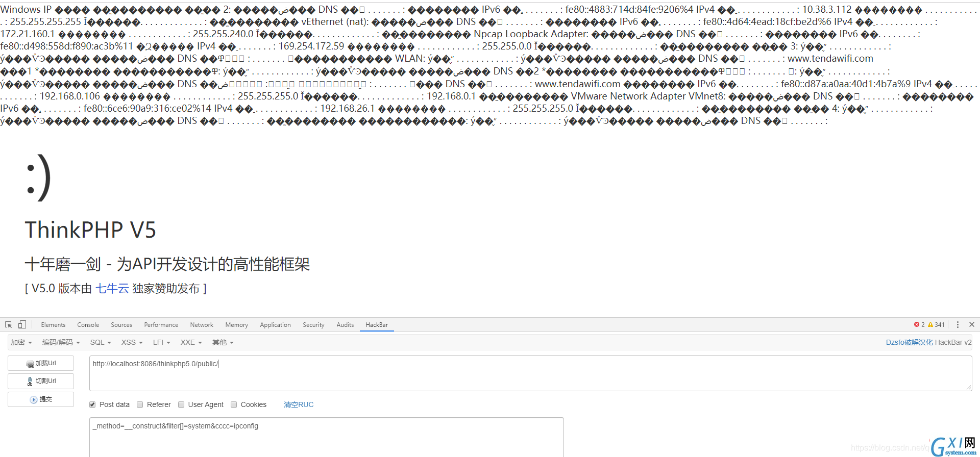
Task: Switch to the Elements tab
Action: [x=53, y=325]
